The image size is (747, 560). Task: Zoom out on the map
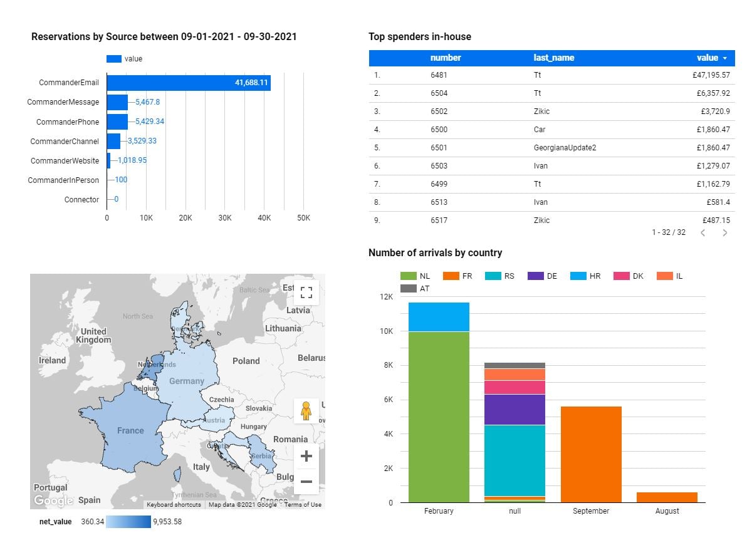click(x=306, y=481)
